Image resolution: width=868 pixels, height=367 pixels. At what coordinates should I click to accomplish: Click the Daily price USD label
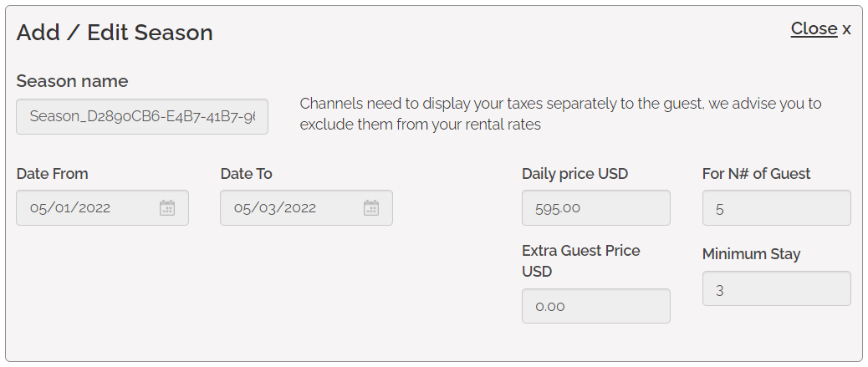click(574, 174)
